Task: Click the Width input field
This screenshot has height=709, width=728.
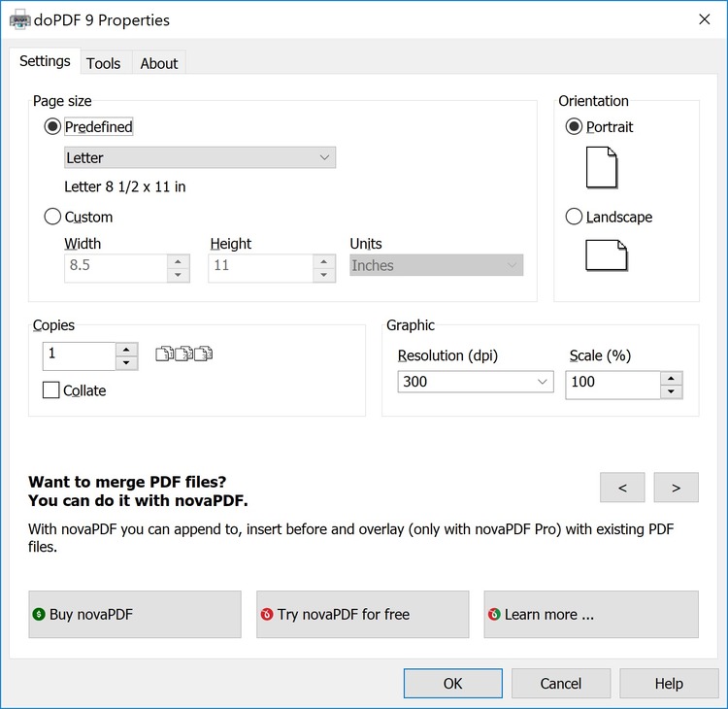Action: (x=116, y=268)
